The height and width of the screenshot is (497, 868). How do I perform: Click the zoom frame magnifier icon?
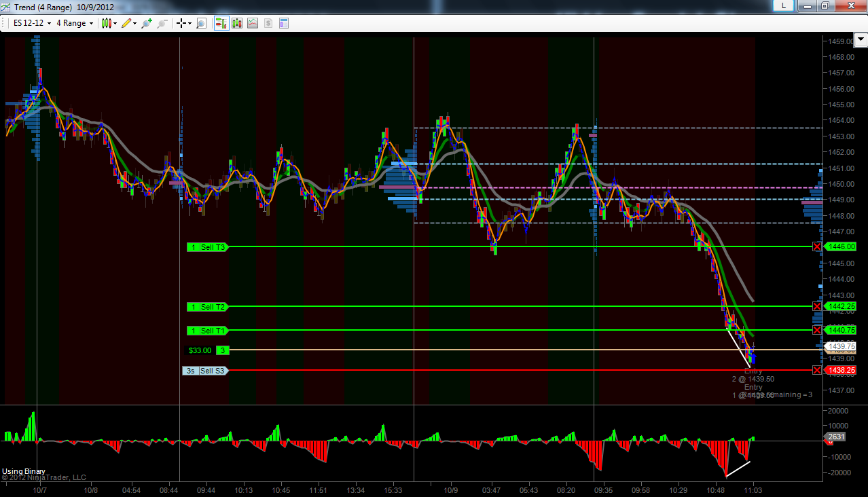201,23
